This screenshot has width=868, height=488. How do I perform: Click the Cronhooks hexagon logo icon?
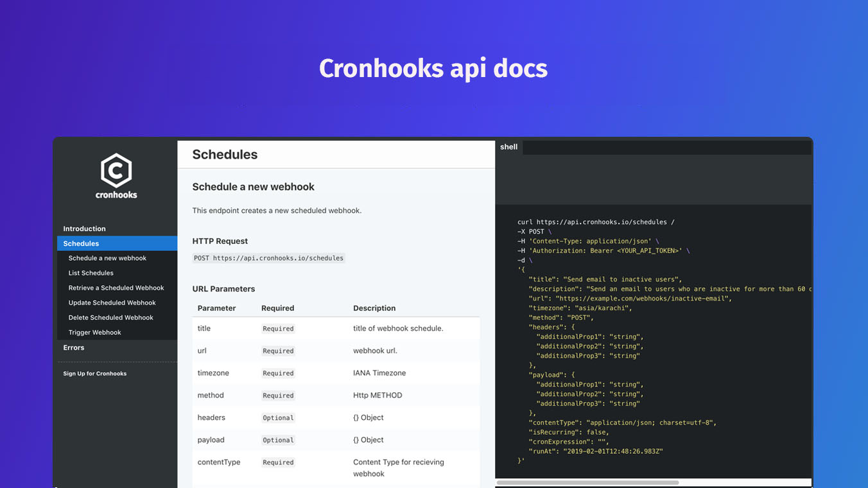click(116, 170)
